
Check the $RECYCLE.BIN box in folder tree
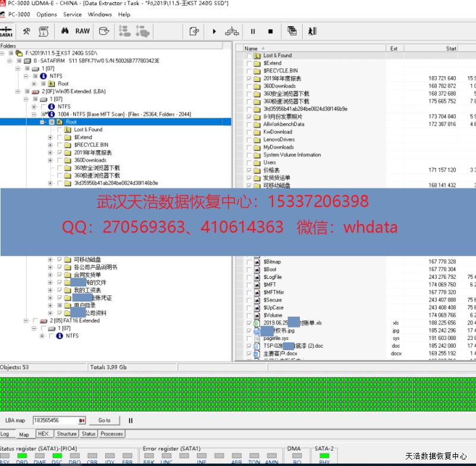point(59,145)
